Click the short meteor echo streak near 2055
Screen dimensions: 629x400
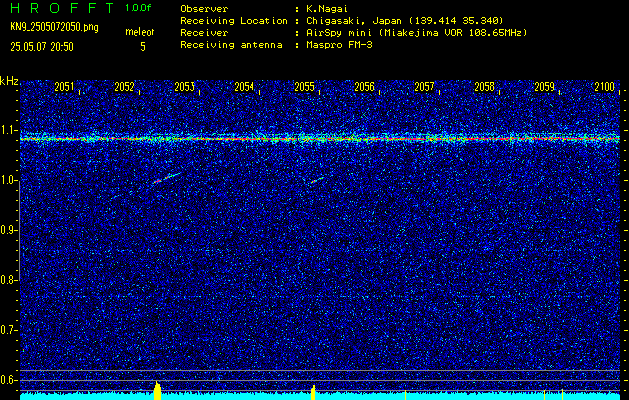point(317,181)
